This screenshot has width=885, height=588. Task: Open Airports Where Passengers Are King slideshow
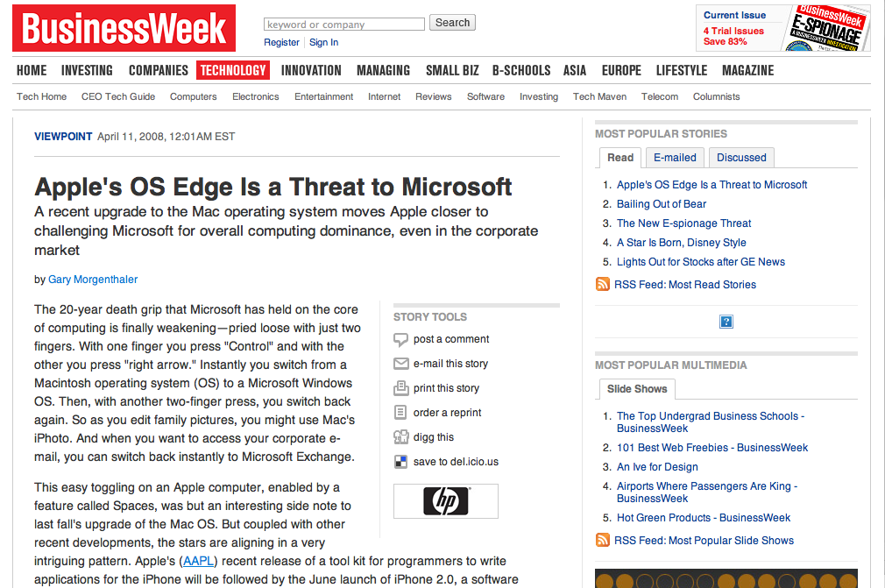point(707,492)
